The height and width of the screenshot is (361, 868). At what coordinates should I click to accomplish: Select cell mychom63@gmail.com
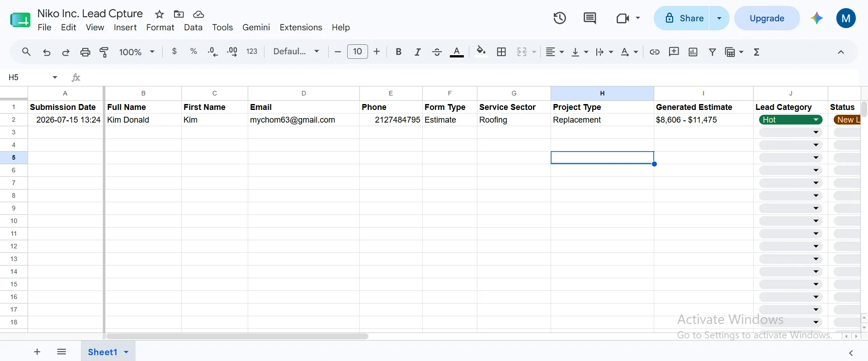click(303, 120)
